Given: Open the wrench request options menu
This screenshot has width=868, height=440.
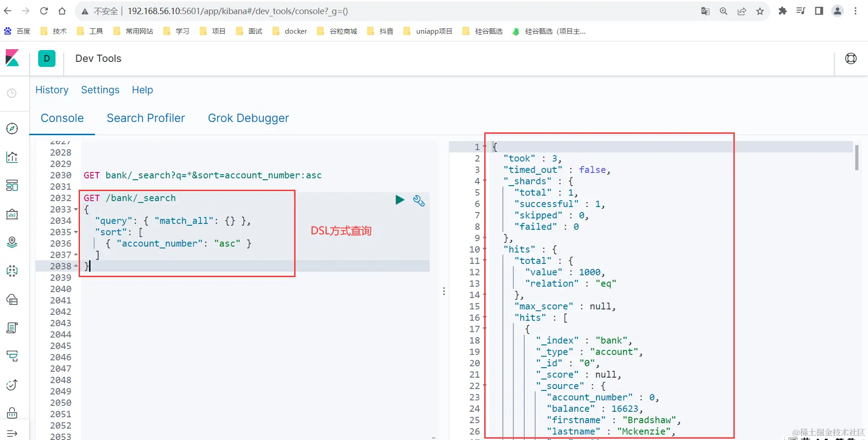Looking at the screenshot, I should click(419, 200).
